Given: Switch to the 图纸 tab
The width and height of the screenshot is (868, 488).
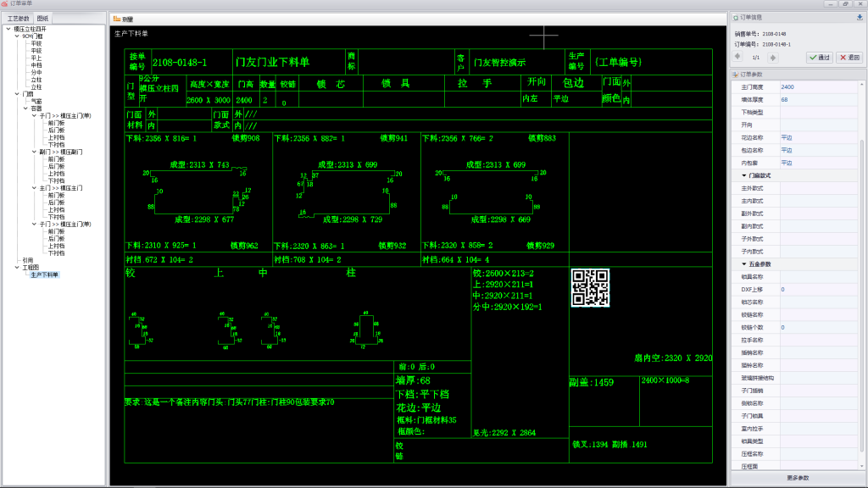Looking at the screenshot, I should 42,19.
